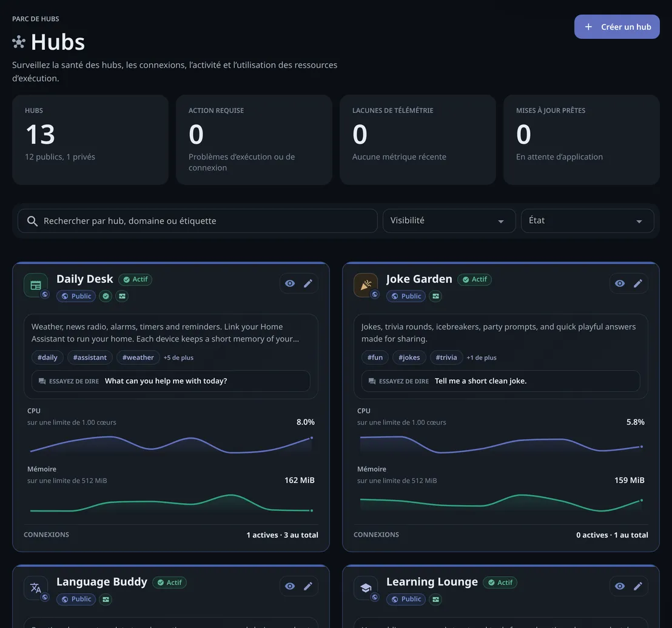Click the telemetry badge icon on Learning Lounge
Image resolution: width=672 pixels, height=628 pixels.
coord(435,599)
